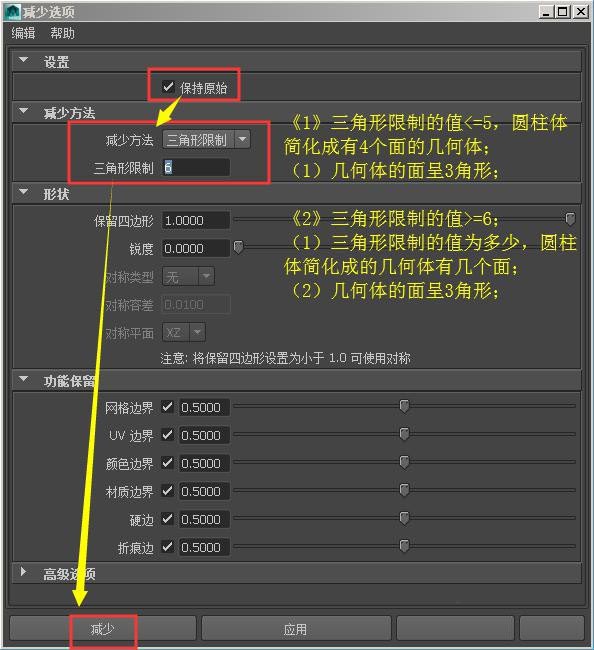Click the 保留四边形 value field
Image resolution: width=594 pixels, height=650 pixels.
pyautogui.click(x=196, y=221)
